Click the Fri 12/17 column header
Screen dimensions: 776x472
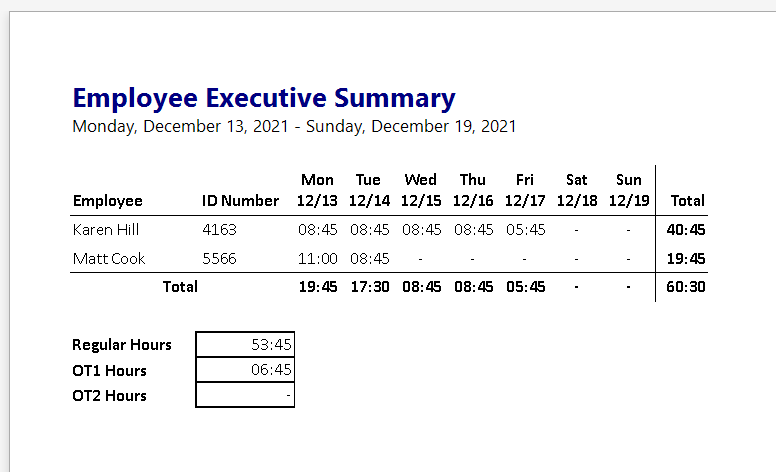pyautogui.click(x=525, y=190)
